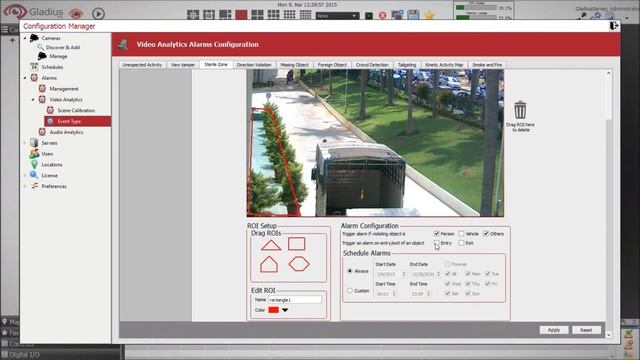This screenshot has width=640, height=360.
Task: Switch to Unexpected Activity tab
Action: 142,65
